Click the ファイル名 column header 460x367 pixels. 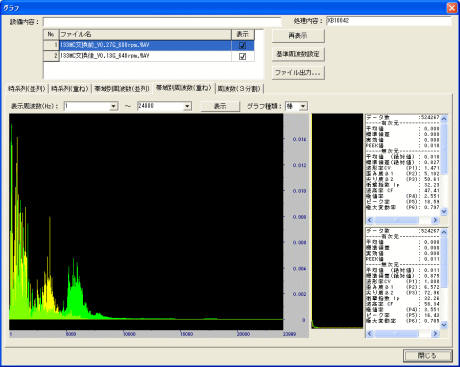click(x=145, y=35)
